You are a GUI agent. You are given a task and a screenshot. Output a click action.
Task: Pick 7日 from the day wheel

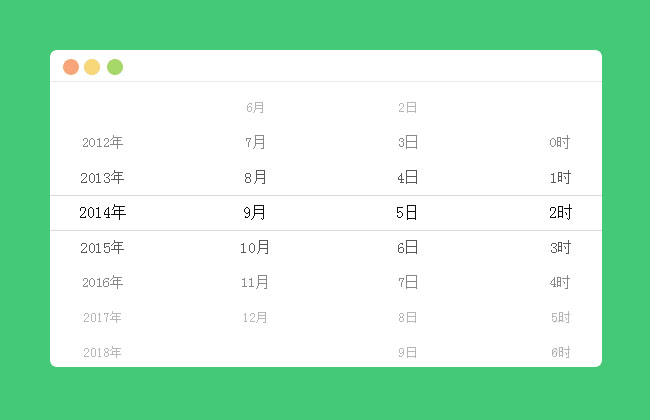[407, 283]
